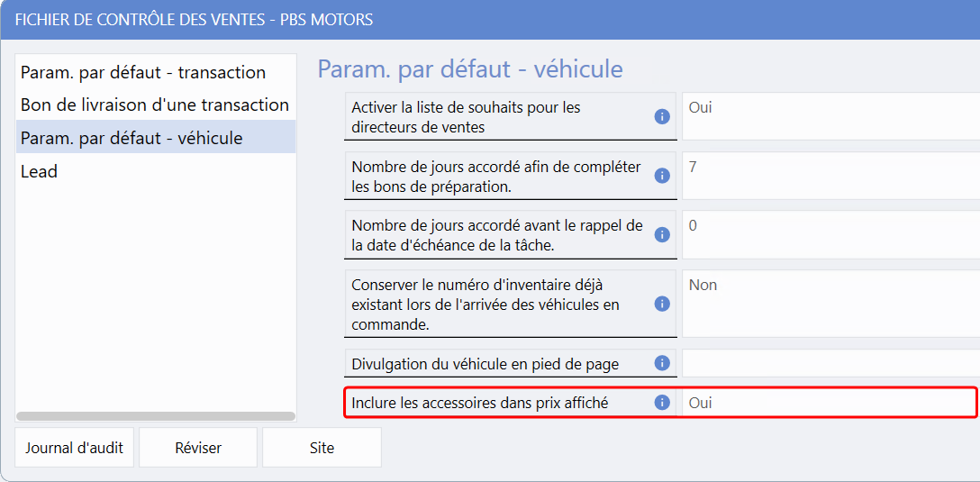Image resolution: width=980 pixels, height=482 pixels.
Task: Click info icon for wish list setting
Action: click(x=661, y=117)
